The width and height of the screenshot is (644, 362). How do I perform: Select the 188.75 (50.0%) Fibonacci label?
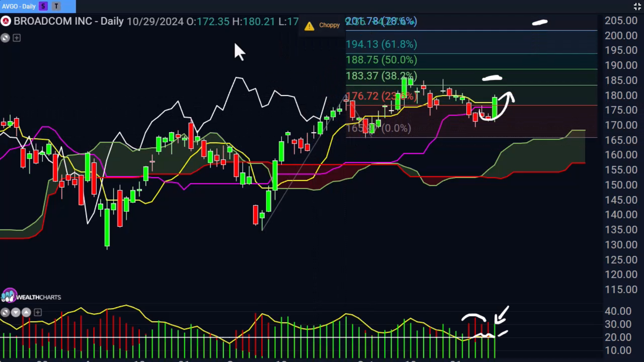381,60
